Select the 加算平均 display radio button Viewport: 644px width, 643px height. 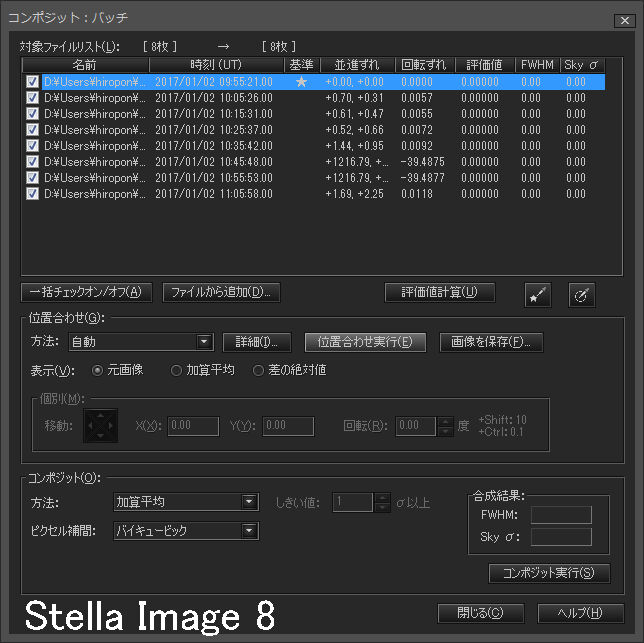[176, 370]
